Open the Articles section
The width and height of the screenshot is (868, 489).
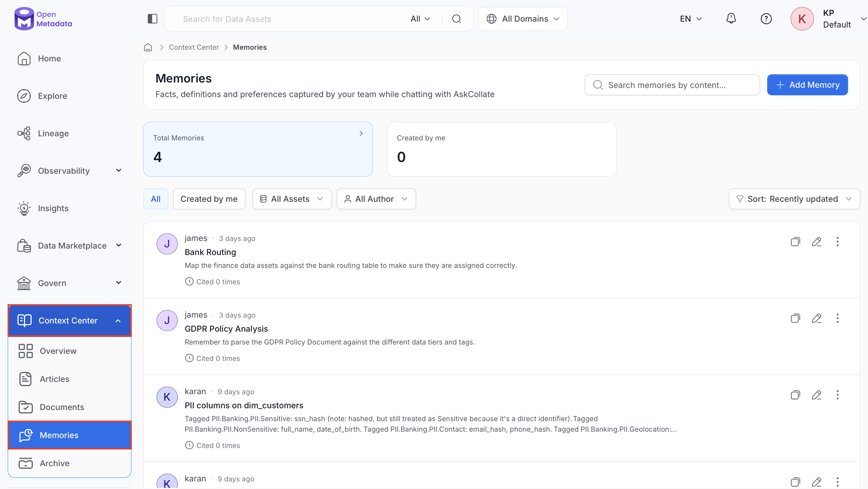69,379
